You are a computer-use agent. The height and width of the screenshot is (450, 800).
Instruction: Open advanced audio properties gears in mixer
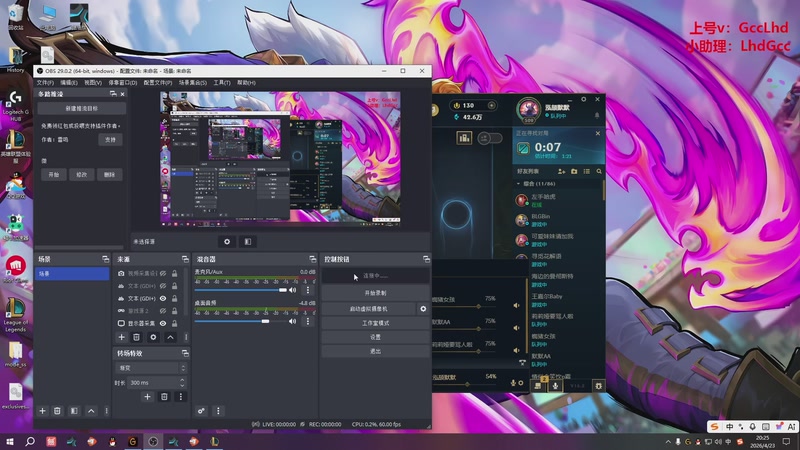click(x=202, y=411)
